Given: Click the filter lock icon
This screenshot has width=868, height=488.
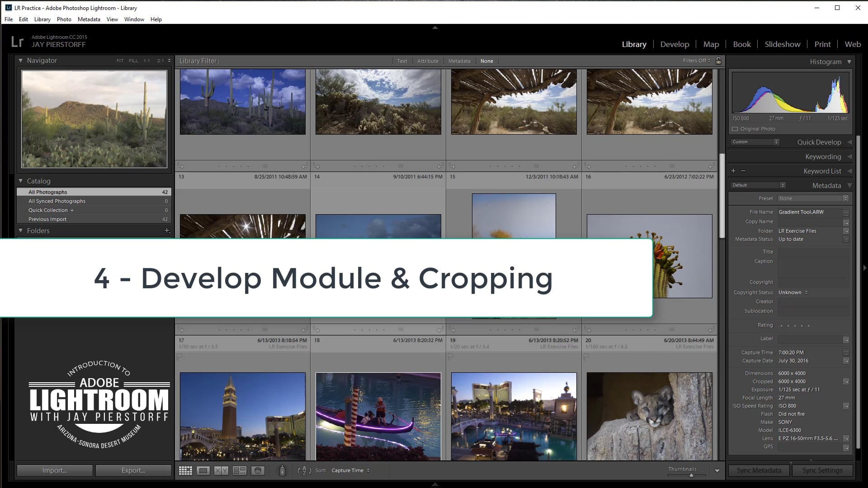Looking at the screenshot, I should click(x=719, y=61).
